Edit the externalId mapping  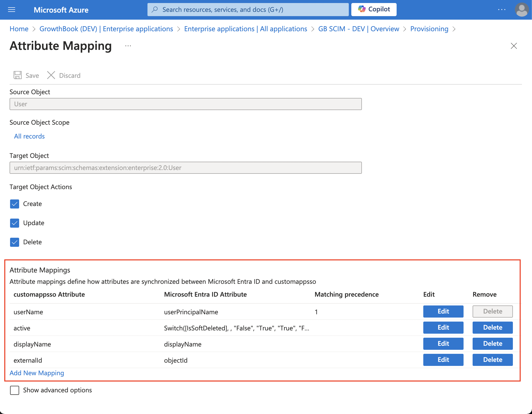pyautogui.click(x=443, y=360)
